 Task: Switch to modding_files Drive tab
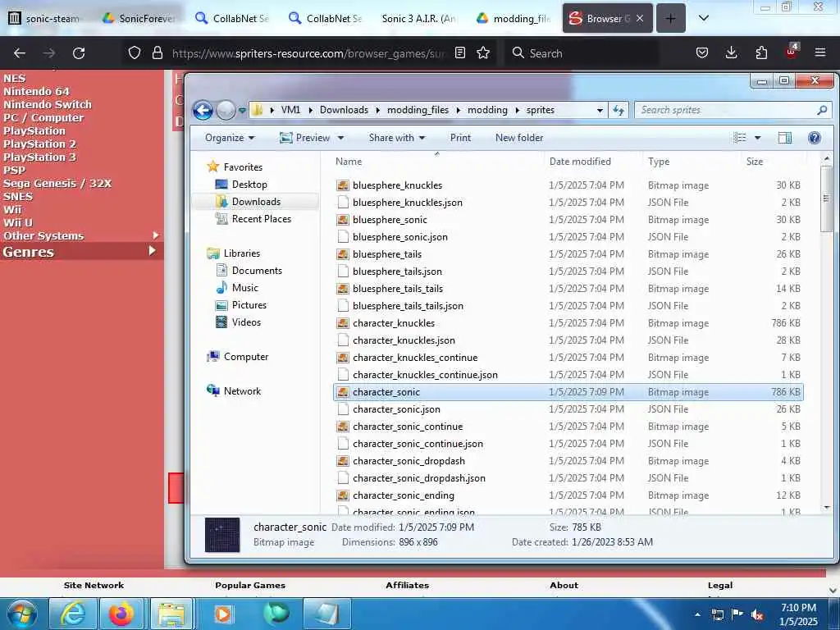pos(514,18)
